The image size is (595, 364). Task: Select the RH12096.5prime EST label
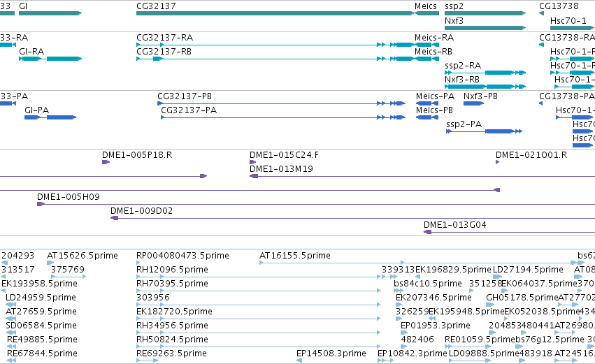click(172, 270)
